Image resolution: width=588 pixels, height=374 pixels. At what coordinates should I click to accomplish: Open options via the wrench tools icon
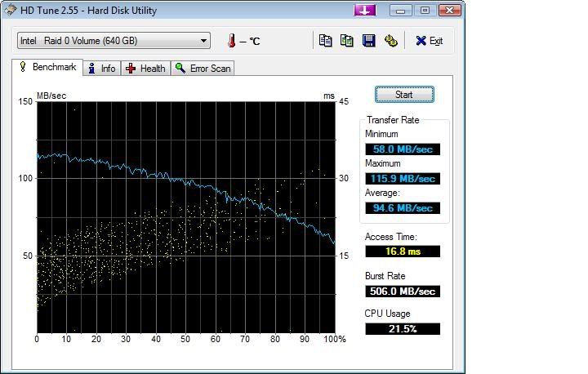point(390,41)
